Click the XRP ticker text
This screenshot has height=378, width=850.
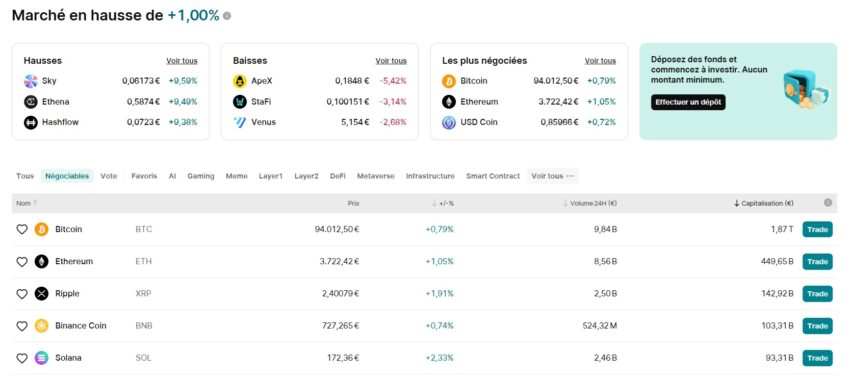pos(143,294)
